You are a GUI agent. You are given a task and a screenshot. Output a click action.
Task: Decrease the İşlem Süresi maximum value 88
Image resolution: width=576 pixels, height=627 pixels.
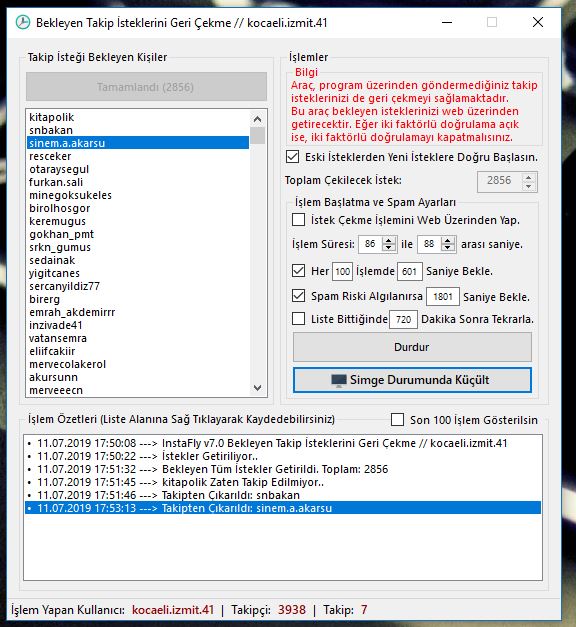pos(448,248)
